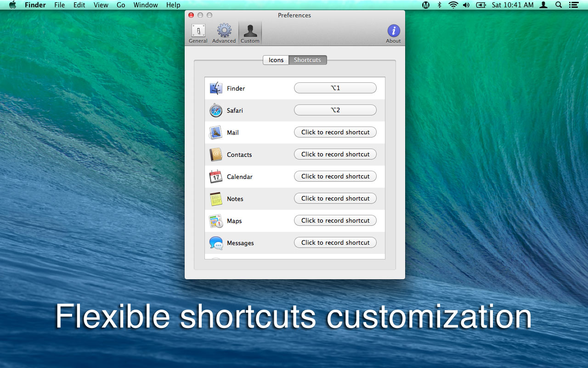Open Notification Center list icon
Image resolution: width=588 pixels, height=368 pixels.
click(573, 5)
